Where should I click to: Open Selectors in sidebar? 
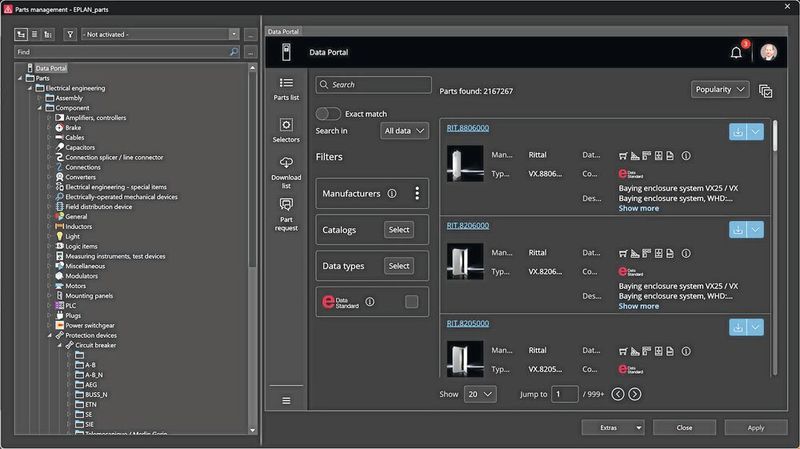tap(286, 131)
